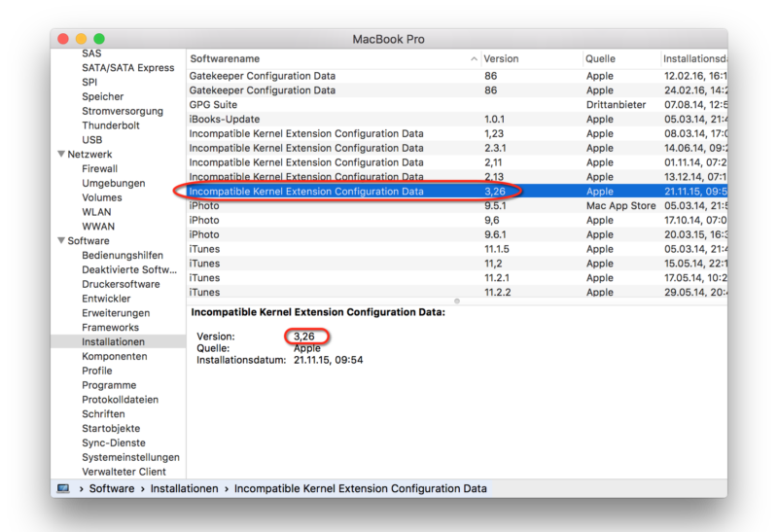Open the Speicher sidebar entry
The width and height of the screenshot is (778, 532).
point(103,96)
